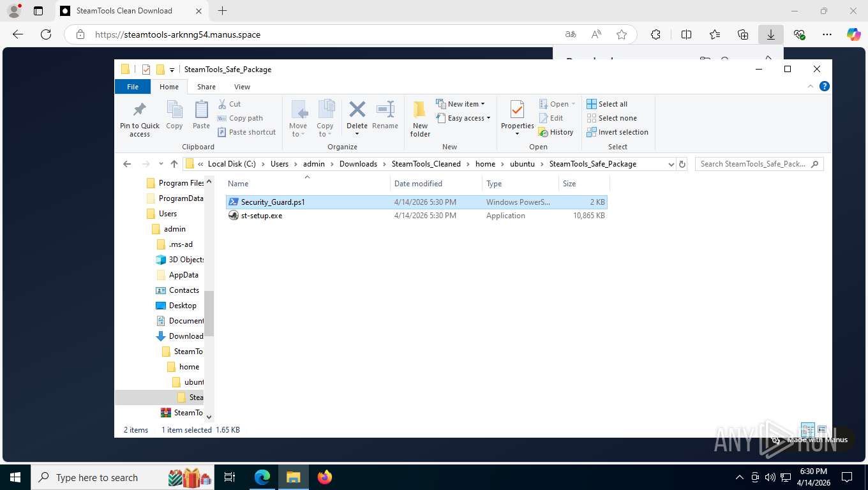This screenshot has height=490, width=868.
Task: Click SteamTools_Cleaned in the address path
Action: [426, 164]
